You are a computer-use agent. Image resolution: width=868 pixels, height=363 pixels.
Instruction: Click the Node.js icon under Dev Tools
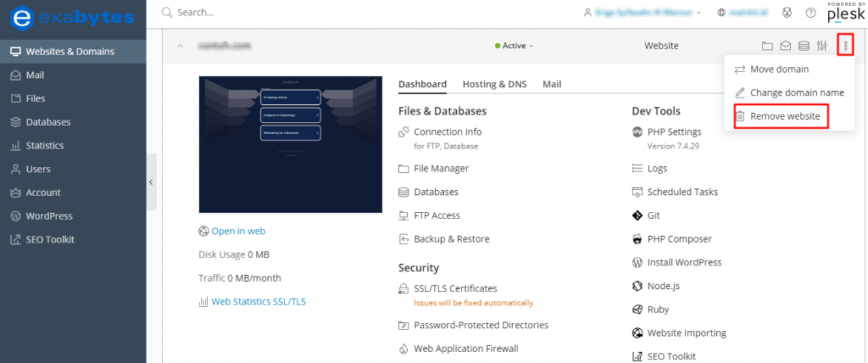click(x=637, y=286)
